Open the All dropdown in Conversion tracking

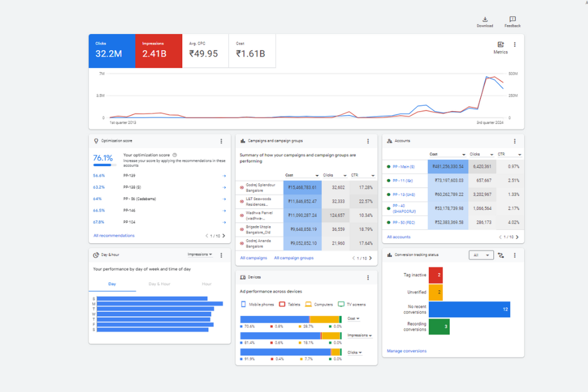point(481,255)
